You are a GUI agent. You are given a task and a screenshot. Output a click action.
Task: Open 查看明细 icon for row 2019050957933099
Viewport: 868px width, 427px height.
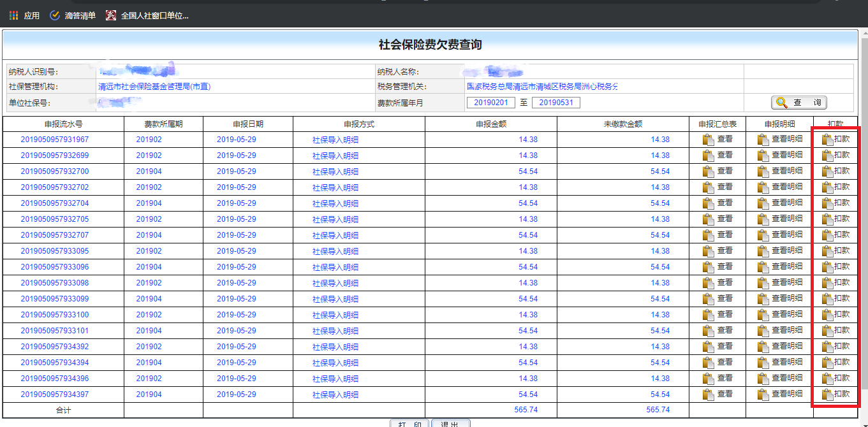763,299
